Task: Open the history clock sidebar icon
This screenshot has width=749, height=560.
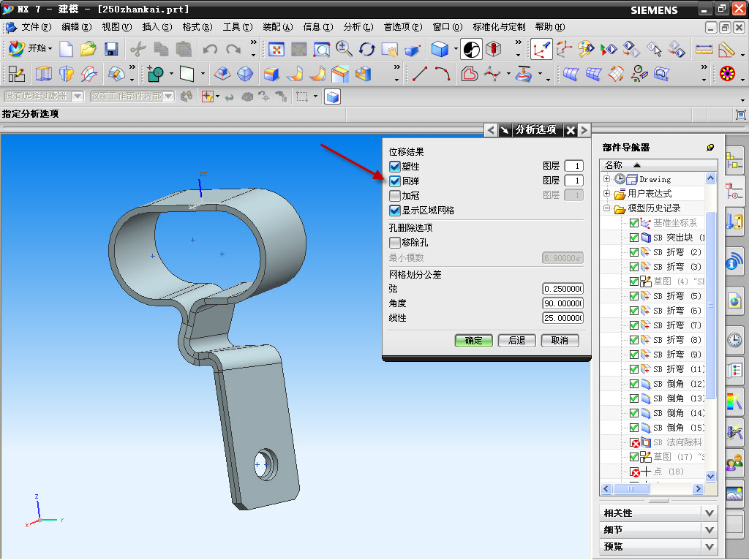Action: pos(734,340)
